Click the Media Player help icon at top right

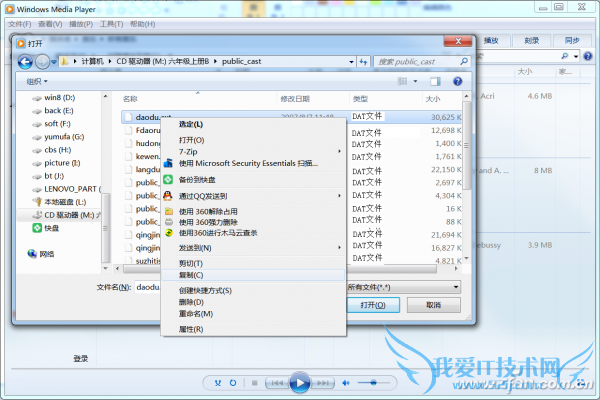pyautogui.click(x=588, y=56)
